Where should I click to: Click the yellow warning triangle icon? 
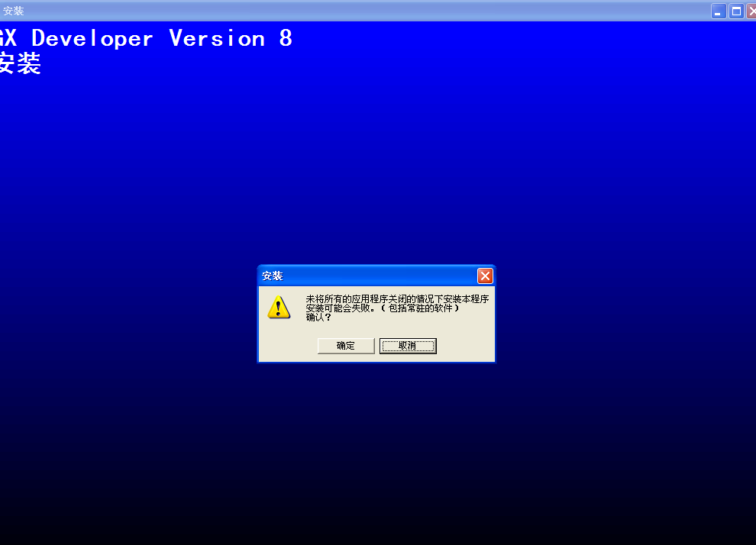pyautogui.click(x=279, y=307)
